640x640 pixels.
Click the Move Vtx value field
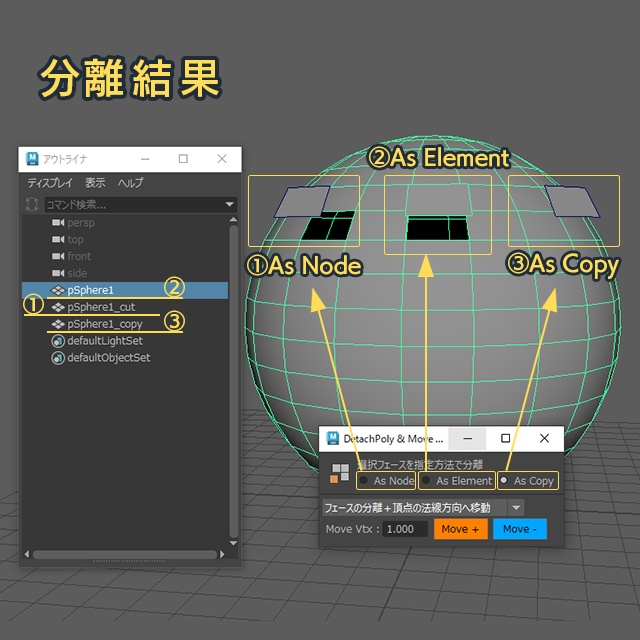(405, 529)
